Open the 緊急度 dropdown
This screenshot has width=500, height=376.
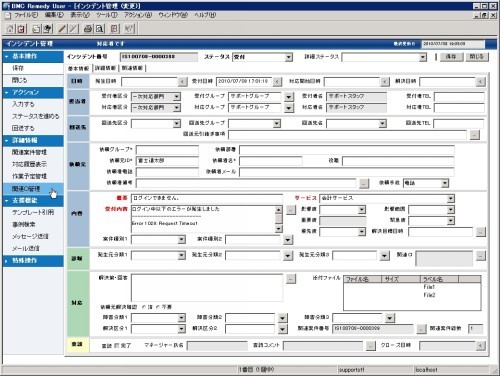coord(451,221)
